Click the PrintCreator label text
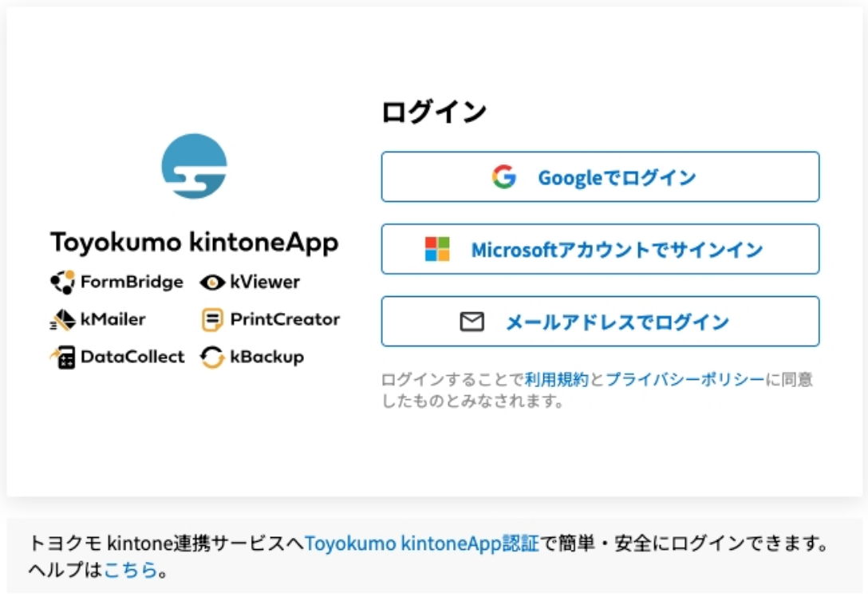The width and height of the screenshot is (868, 605). (285, 319)
